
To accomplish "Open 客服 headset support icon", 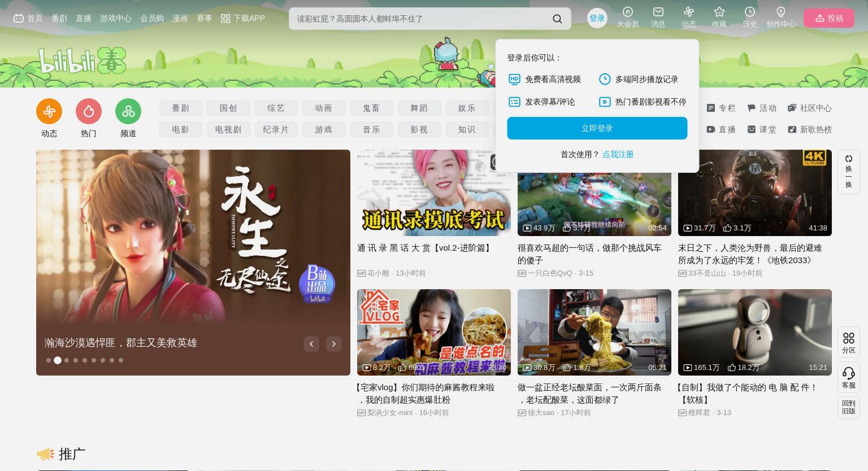I will click(x=849, y=377).
